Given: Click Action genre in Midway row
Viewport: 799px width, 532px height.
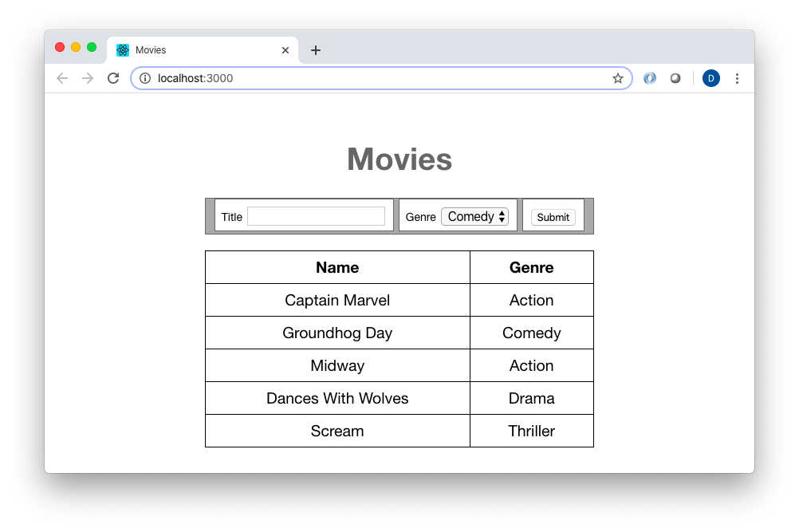Looking at the screenshot, I should pyautogui.click(x=532, y=365).
